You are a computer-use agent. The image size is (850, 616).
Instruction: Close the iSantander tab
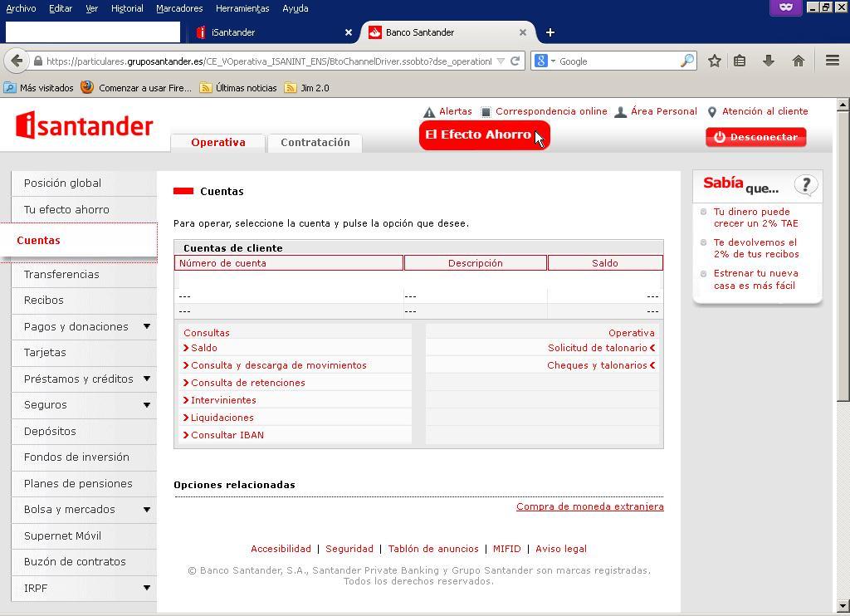349,32
